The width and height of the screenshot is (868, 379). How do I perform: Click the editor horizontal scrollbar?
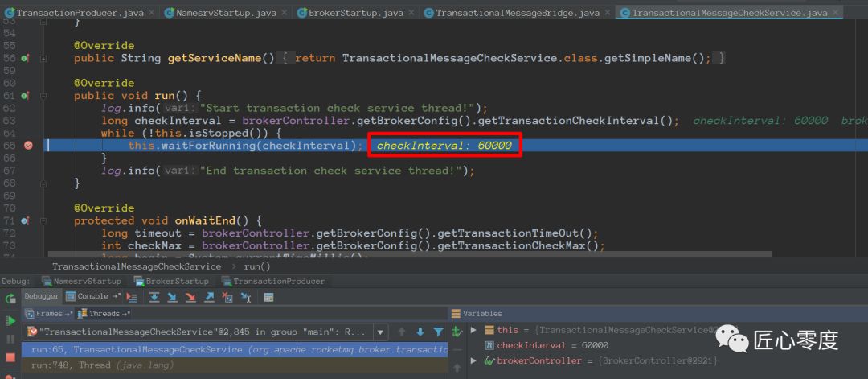click(410, 255)
